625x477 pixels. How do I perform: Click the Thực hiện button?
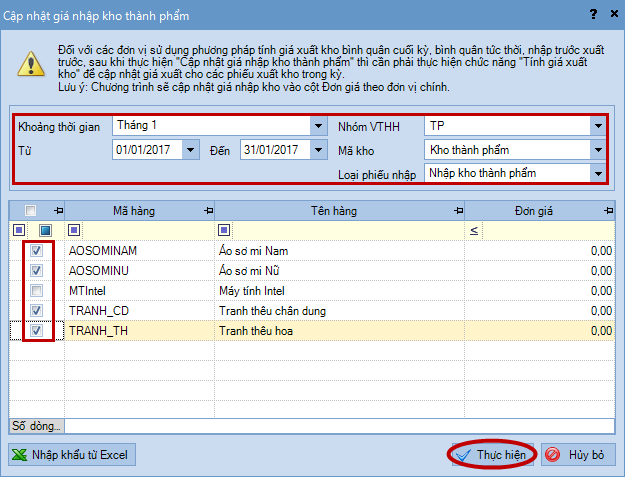tap(490, 454)
